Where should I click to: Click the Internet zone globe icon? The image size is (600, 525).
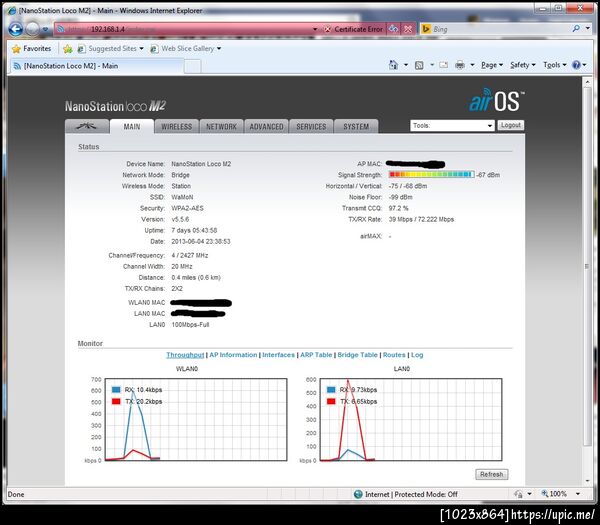(x=358, y=494)
